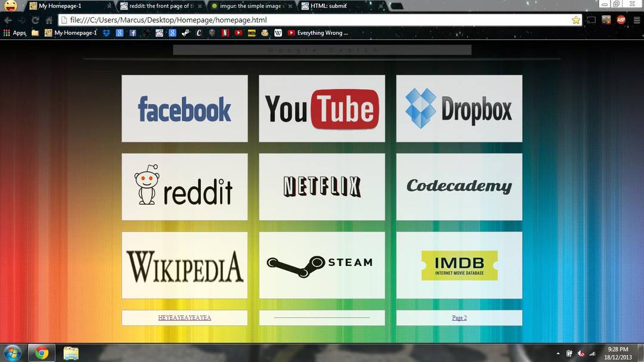The height and width of the screenshot is (362, 644).
Task: Open the IMDb icon in bookmarks bar
Action: [252, 33]
